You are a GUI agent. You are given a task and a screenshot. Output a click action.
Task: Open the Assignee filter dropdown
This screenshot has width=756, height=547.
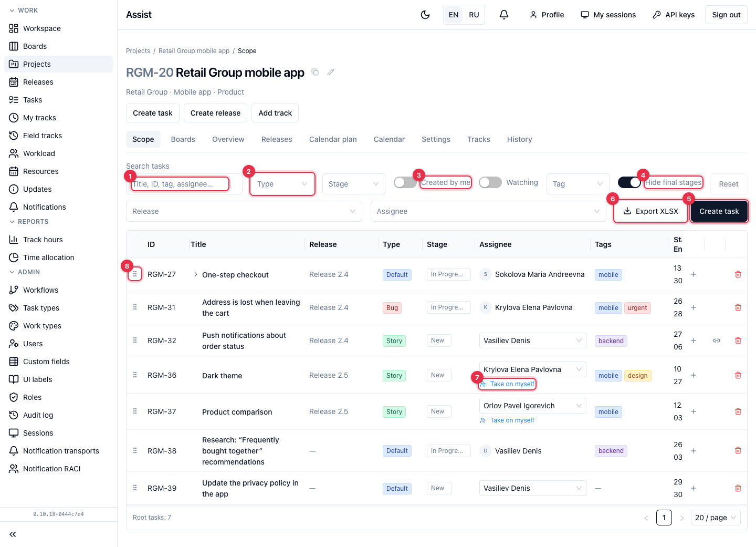[488, 211]
